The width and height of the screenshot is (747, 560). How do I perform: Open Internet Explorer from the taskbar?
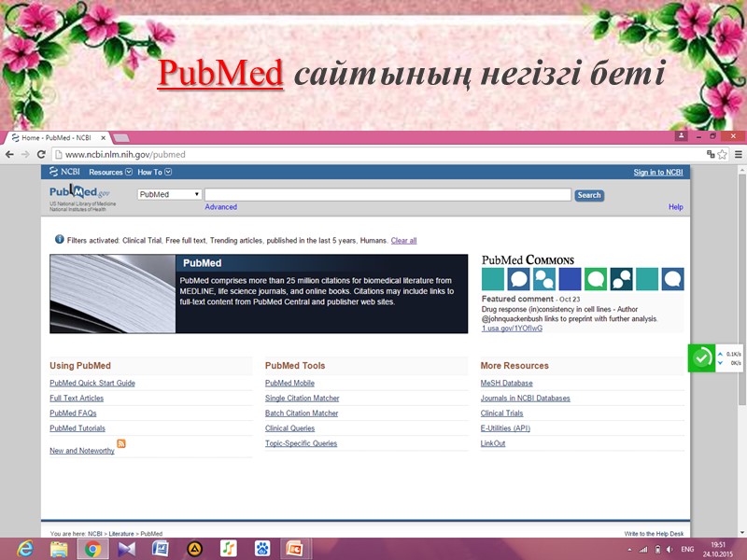(25, 549)
